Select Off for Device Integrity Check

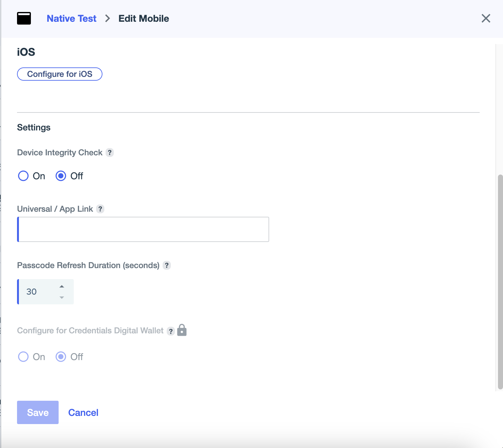(61, 176)
